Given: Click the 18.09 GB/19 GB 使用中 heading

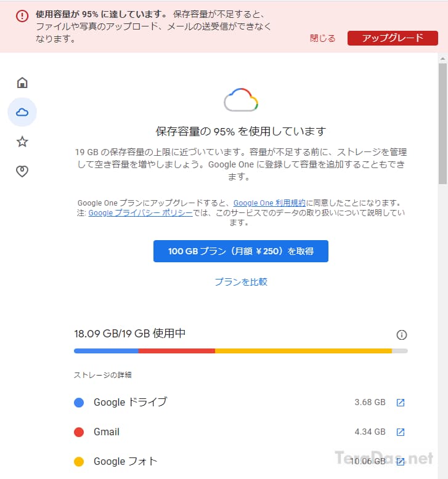Looking at the screenshot, I should click(x=129, y=333).
